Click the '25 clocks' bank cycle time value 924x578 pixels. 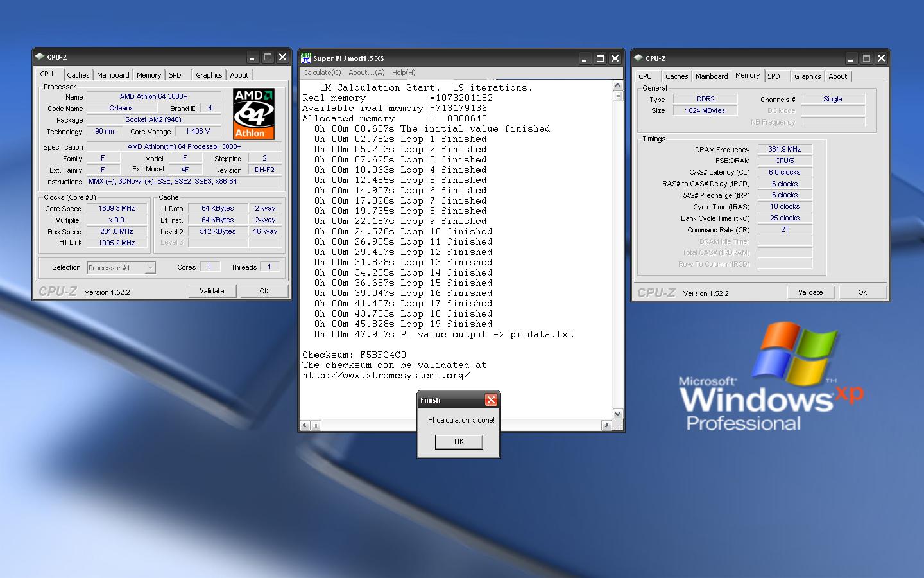tap(785, 218)
